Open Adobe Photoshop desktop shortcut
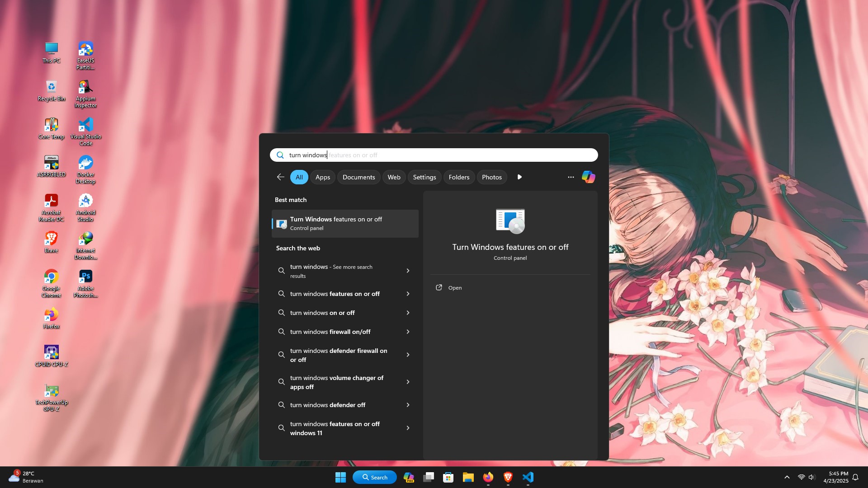Viewport: 868px width, 488px height. click(85, 283)
